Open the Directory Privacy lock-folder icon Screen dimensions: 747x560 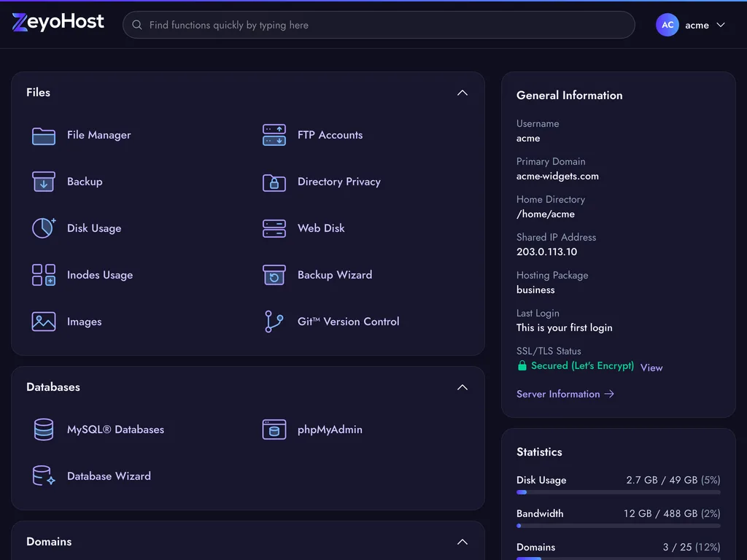click(274, 182)
